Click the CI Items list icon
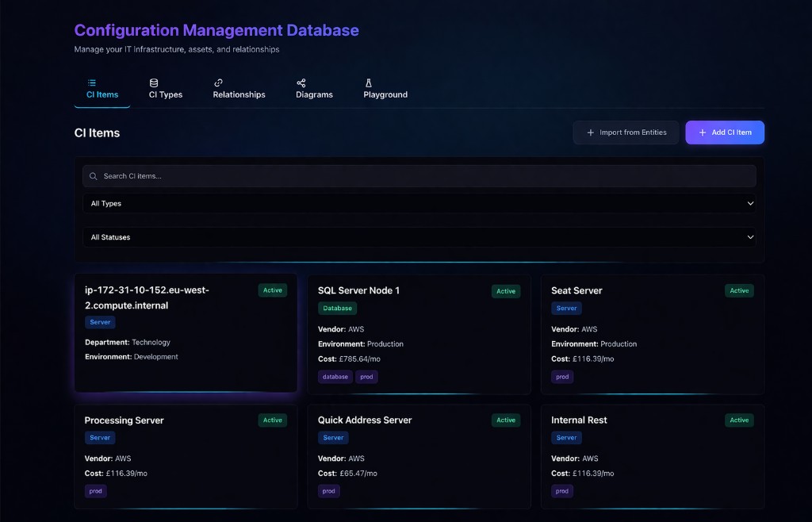Image resolution: width=812 pixels, height=522 pixels. click(x=92, y=83)
